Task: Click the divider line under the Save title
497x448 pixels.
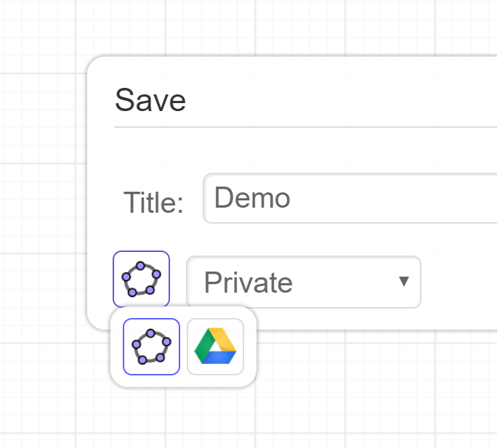Action: 291,127
